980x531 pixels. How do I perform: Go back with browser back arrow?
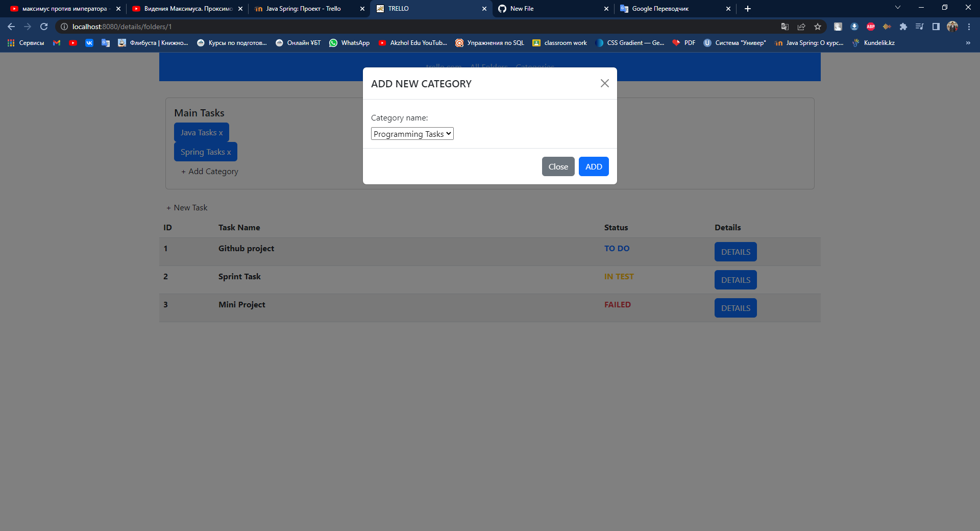pos(11,27)
